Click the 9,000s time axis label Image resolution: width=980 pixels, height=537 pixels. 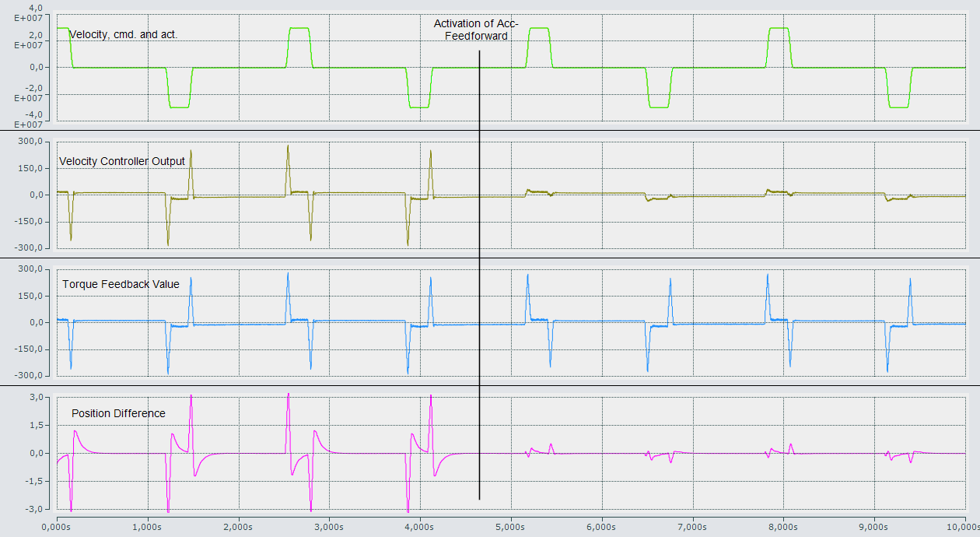875,527
